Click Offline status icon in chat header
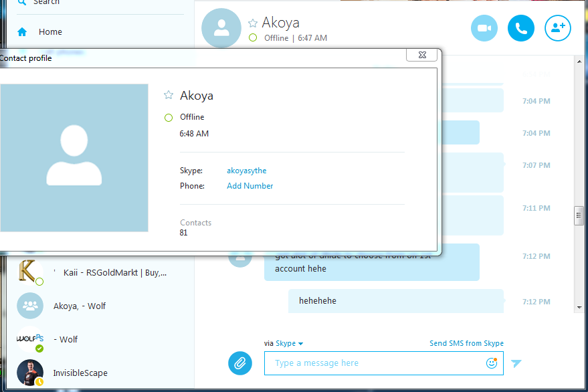The height and width of the screenshot is (392, 588). point(253,38)
